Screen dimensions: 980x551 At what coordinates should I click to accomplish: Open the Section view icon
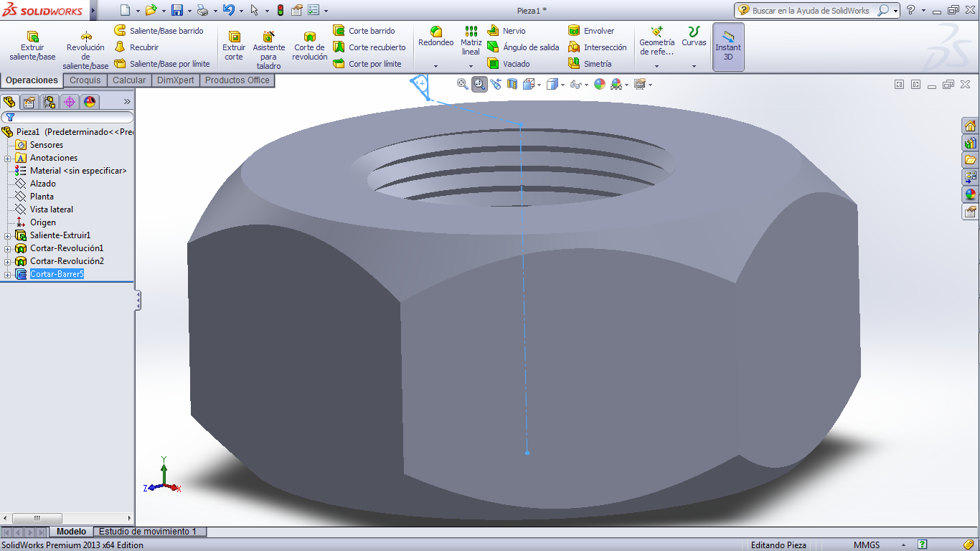coord(512,84)
